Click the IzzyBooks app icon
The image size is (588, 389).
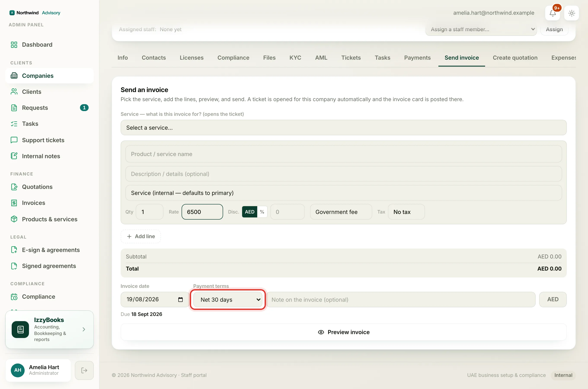tap(20, 329)
